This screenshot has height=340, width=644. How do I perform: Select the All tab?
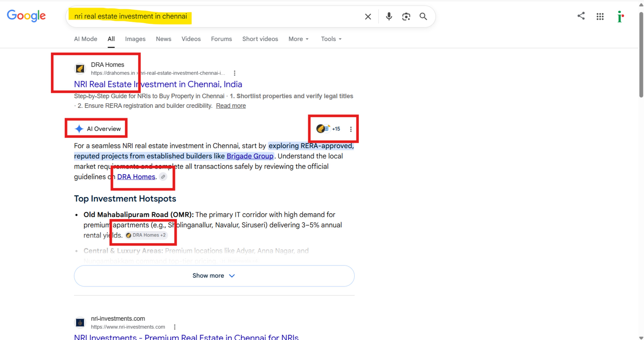point(111,39)
